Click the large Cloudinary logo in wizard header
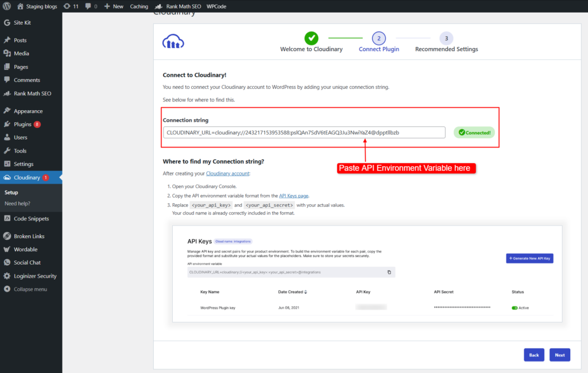588x373 pixels. [173, 41]
